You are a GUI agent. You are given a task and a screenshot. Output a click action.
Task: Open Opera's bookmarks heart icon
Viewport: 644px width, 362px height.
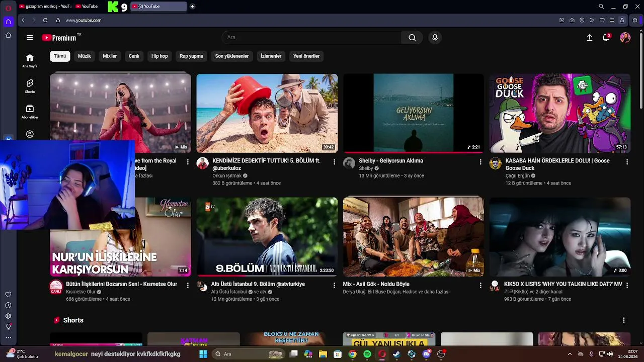[602, 20]
